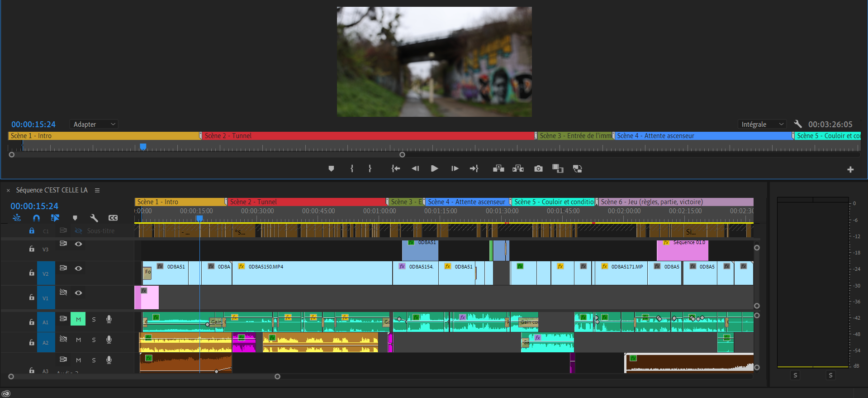Toggle sync lock on V3
Image resolution: width=868 pixels, height=398 pixels.
63,244
